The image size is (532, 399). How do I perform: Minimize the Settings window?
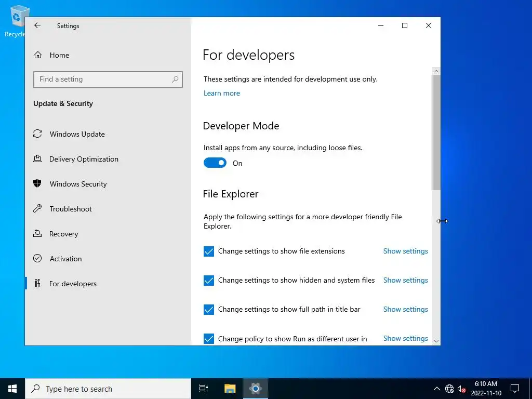381,25
